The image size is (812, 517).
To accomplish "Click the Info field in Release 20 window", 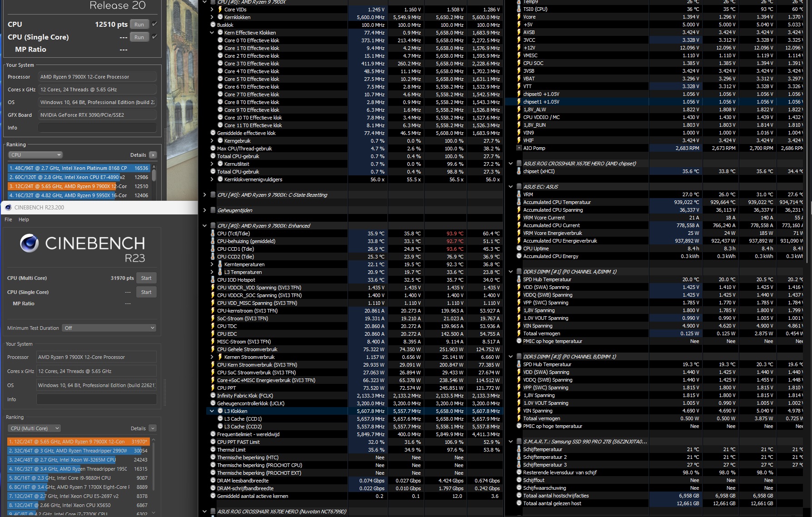I will (x=98, y=128).
